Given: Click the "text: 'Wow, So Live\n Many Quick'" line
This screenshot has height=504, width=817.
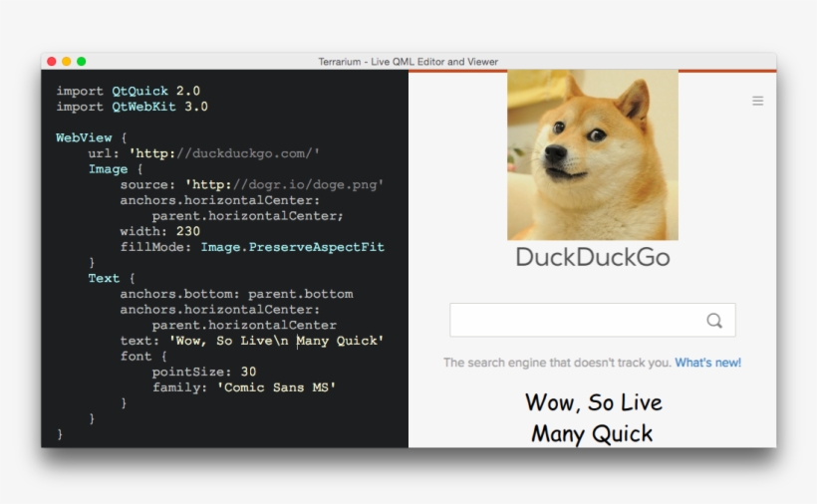Looking at the screenshot, I should (252, 341).
